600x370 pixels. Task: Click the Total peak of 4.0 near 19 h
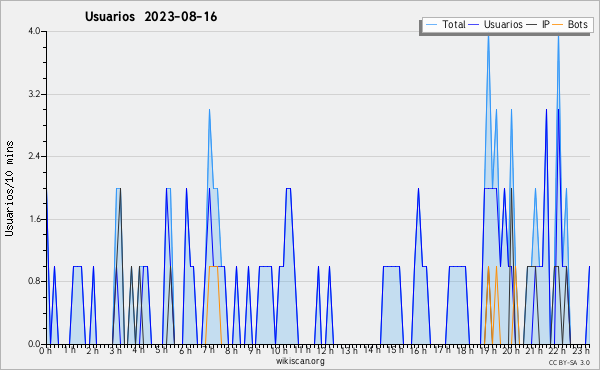pyautogui.click(x=488, y=36)
